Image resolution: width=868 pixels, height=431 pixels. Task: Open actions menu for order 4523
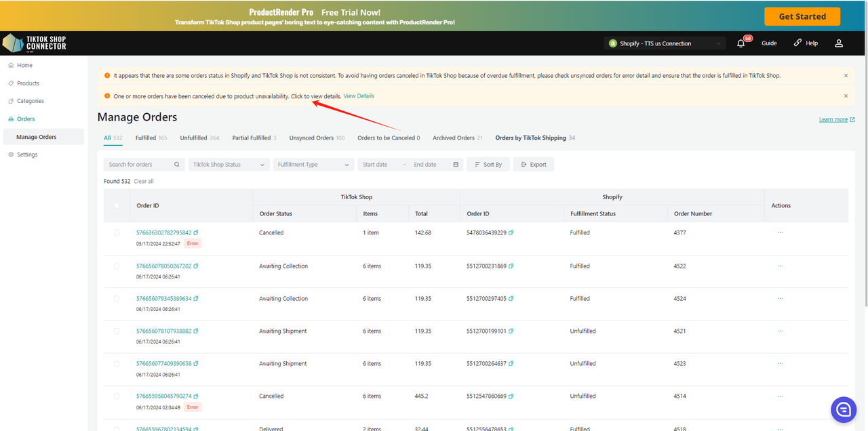(781, 364)
